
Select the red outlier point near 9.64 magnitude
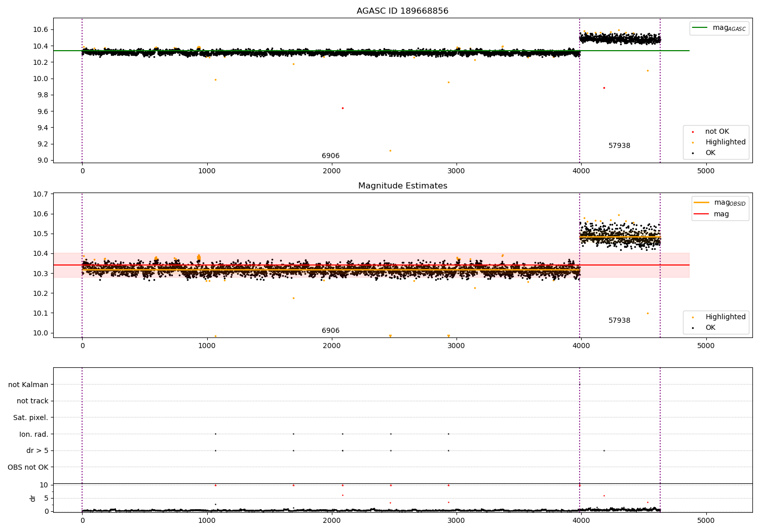coord(343,108)
